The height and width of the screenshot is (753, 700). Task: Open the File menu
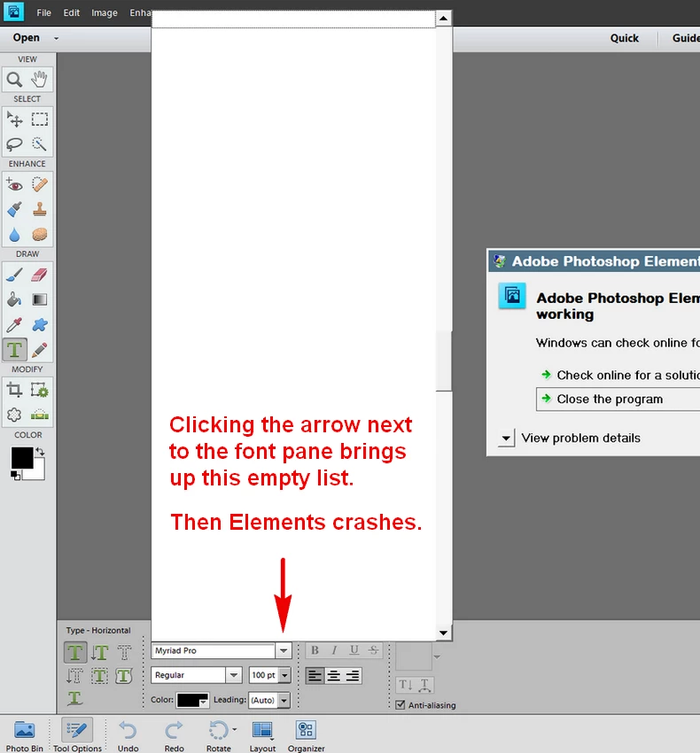[x=43, y=12]
